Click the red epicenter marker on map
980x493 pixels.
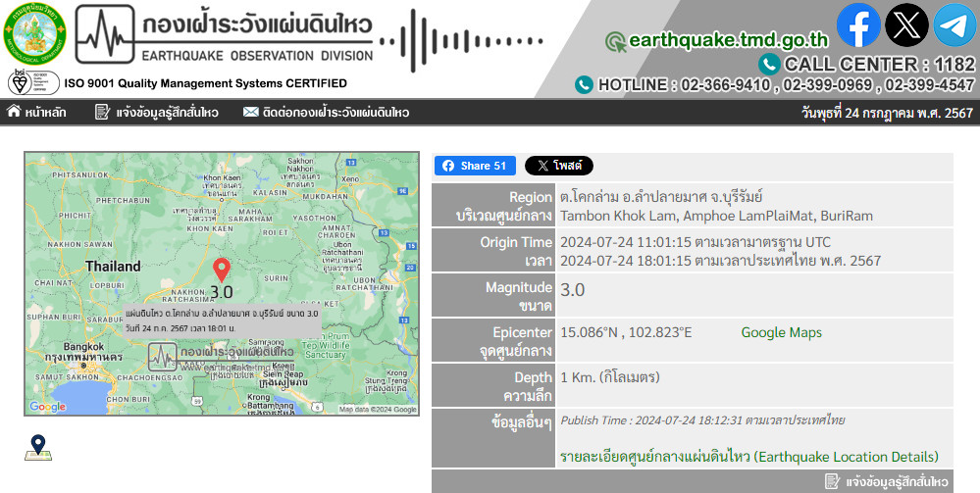click(222, 271)
